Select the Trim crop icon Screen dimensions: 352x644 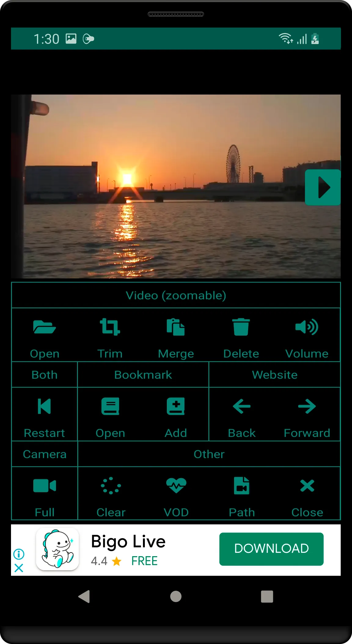pyautogui.click(x=110, y=327)
